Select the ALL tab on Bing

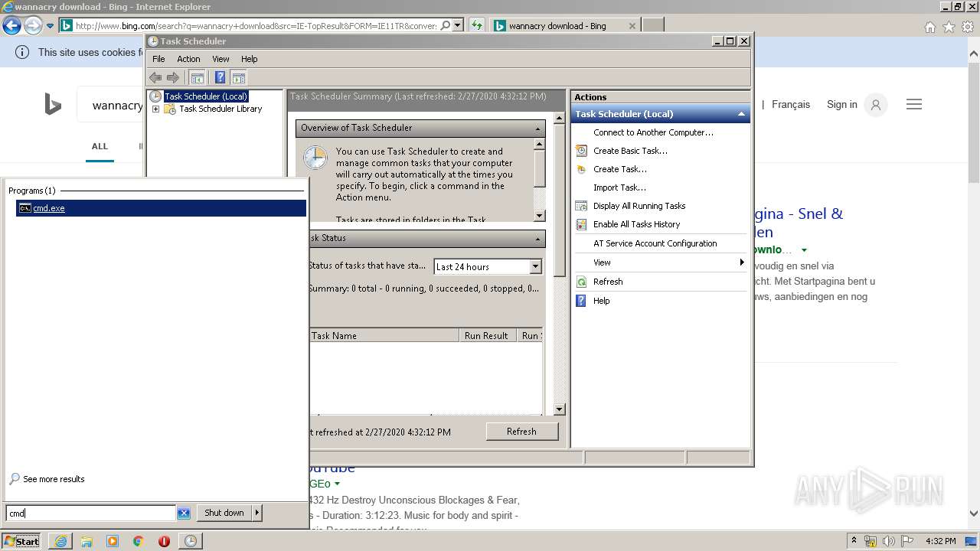pos(100,146)
